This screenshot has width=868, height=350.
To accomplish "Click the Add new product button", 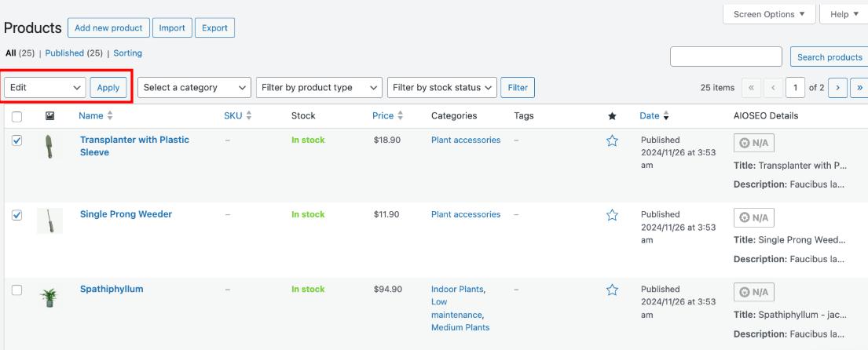I will pos(108,27).
